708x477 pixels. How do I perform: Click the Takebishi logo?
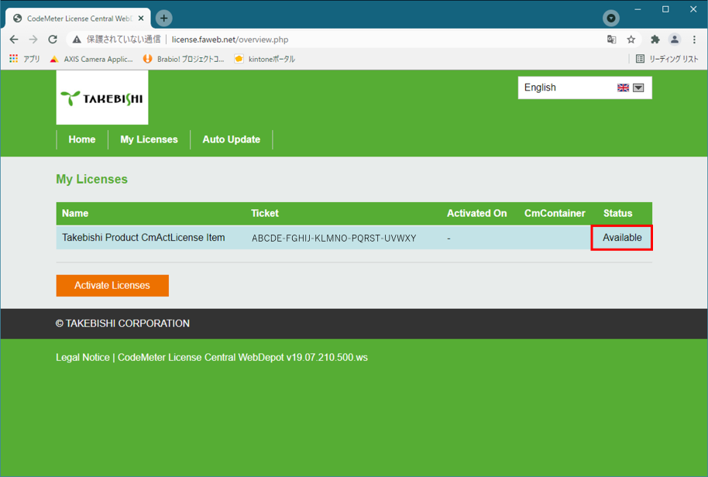[x=102, y=98]
